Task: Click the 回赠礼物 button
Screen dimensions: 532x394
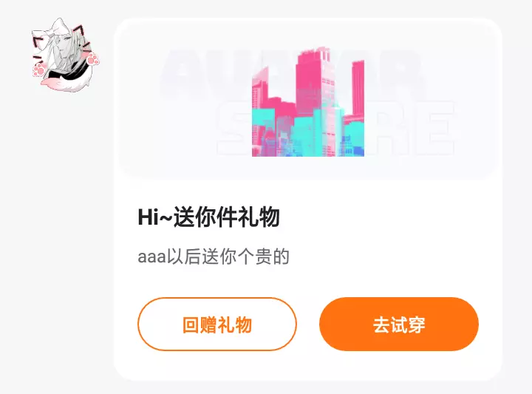Action: pos(217,324)
